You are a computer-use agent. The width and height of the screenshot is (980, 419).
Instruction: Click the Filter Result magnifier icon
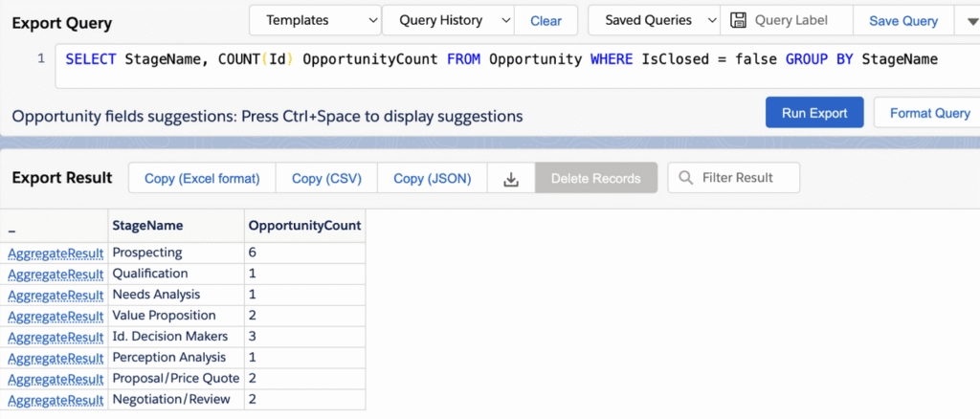coord(685,178)
